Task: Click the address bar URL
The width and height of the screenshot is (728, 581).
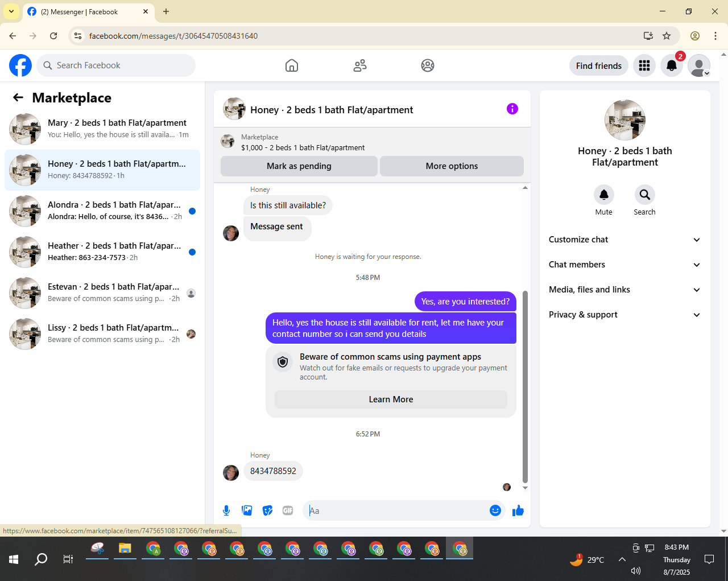Action: pos(173,36)
